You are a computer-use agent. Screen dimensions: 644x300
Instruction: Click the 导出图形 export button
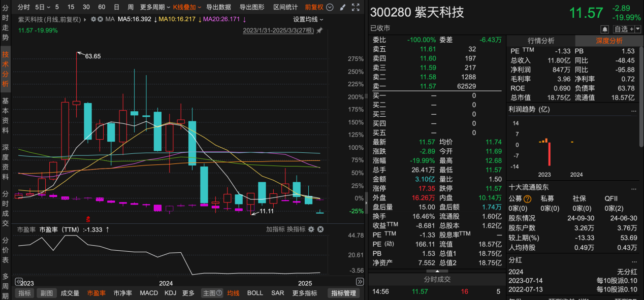click(252, 7)
